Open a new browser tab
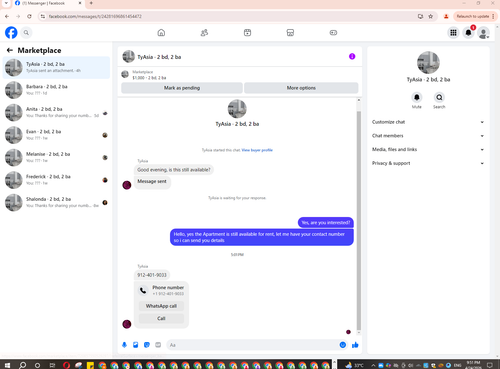 point(91,3)
